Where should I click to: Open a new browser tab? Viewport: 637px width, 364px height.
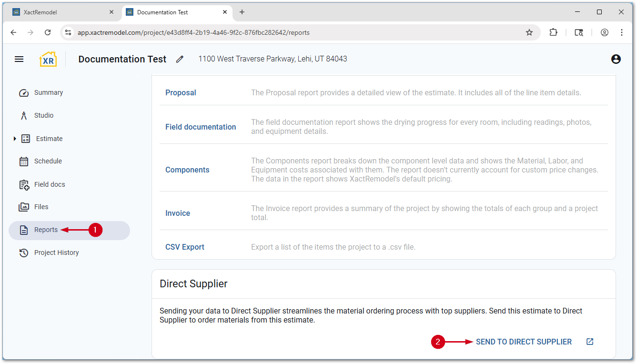click(242, 12)
